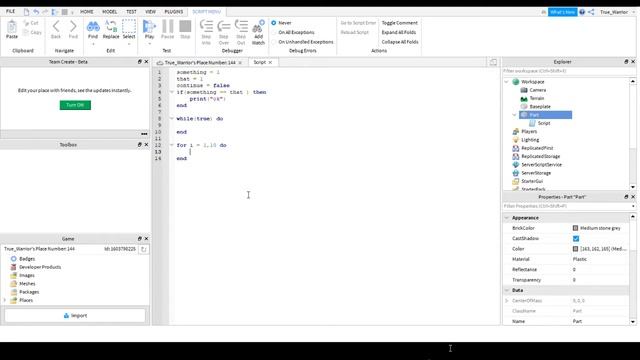
Task: Switch to the VIEW ribbon tab
Action: 150,12
